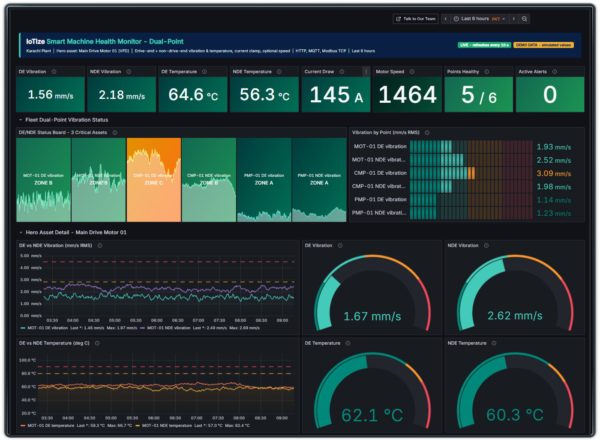Select the CMP-01 NDE vibration status tile
Screen dimensions: 600x441
click(209, 180)
